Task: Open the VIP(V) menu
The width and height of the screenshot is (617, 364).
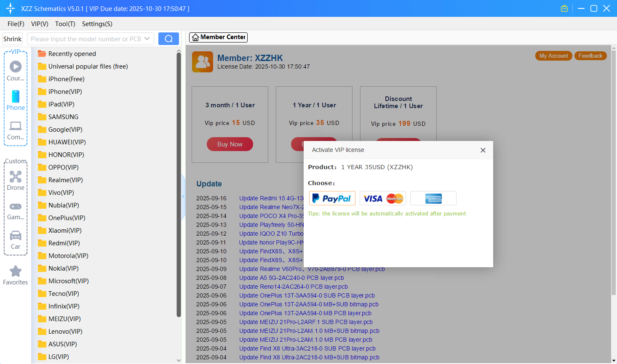Action: (x=40, y=24)
